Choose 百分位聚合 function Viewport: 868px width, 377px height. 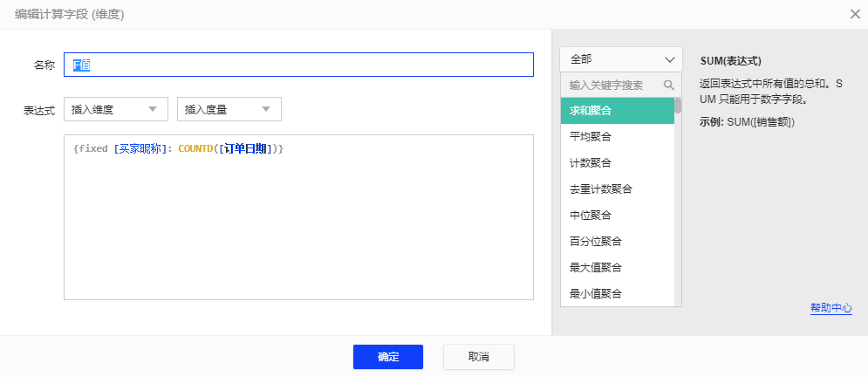tap(617, 242)
